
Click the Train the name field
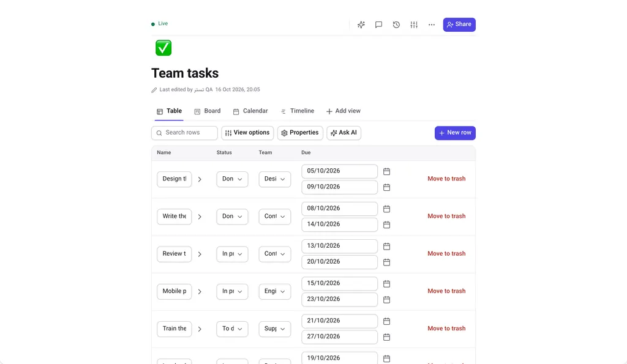175,329
